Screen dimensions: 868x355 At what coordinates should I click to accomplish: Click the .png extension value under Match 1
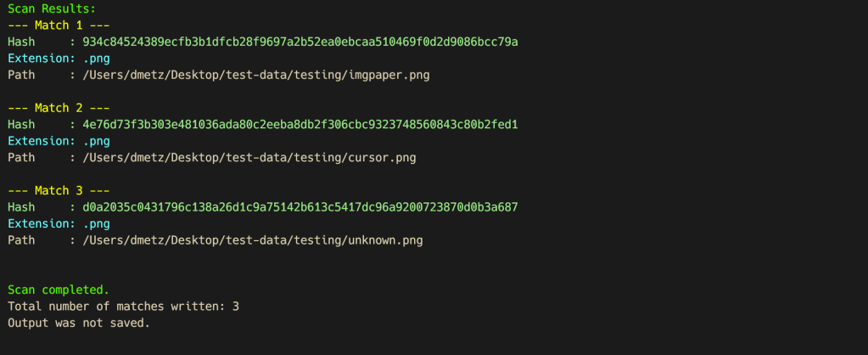(x=96, y=58)
